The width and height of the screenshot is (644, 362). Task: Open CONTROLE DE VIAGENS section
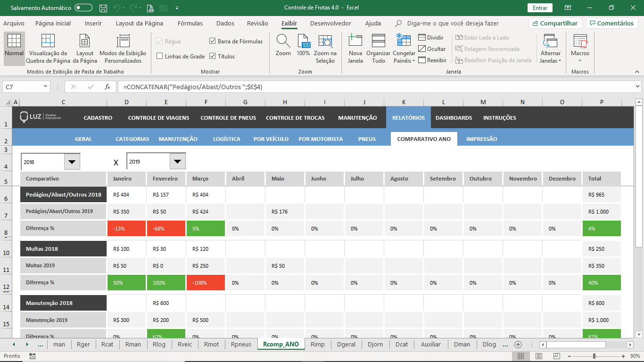pos(158,118)
